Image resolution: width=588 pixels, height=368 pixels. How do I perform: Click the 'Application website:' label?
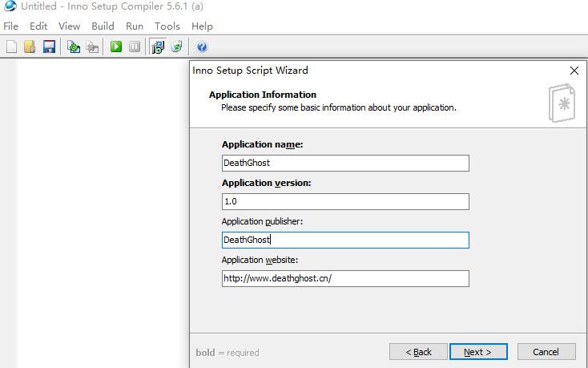pos(260,260)
